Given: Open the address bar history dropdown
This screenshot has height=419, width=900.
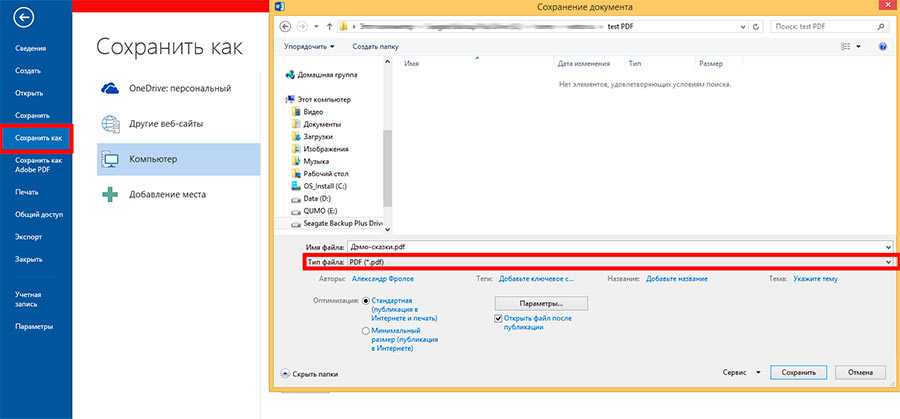Looking at the screenshot, I should (x=744, y=26).
